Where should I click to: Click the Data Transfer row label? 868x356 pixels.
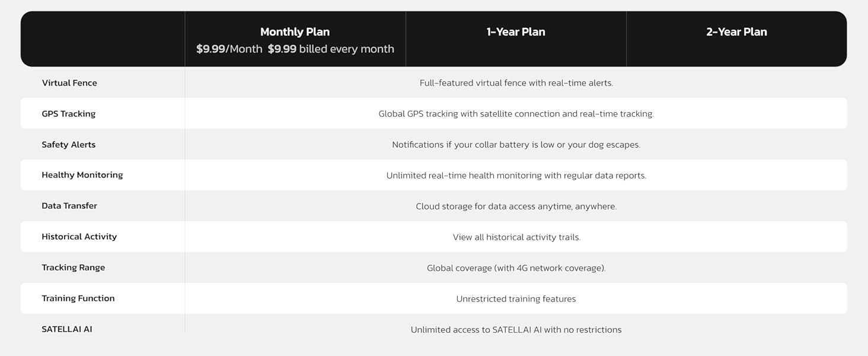click(69, 206)
